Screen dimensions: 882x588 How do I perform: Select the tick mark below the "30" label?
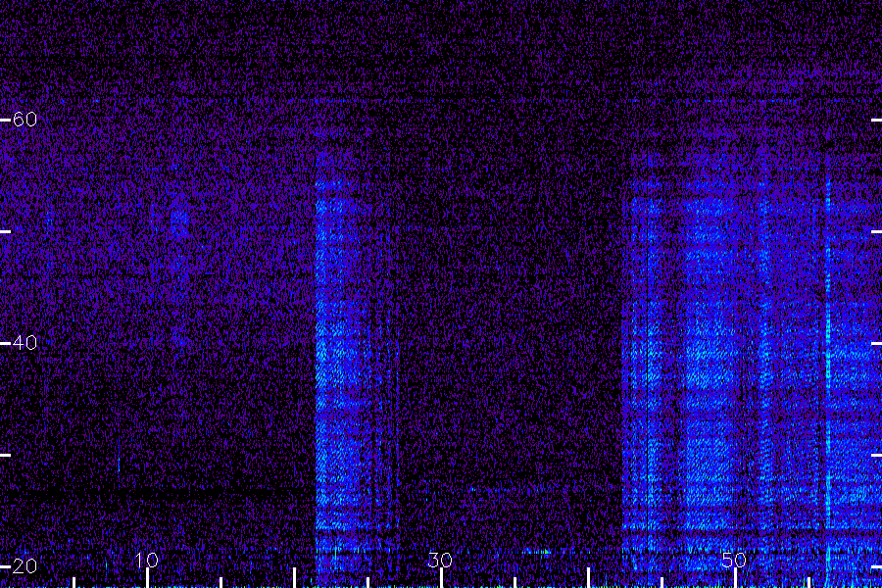coord(442,578)
